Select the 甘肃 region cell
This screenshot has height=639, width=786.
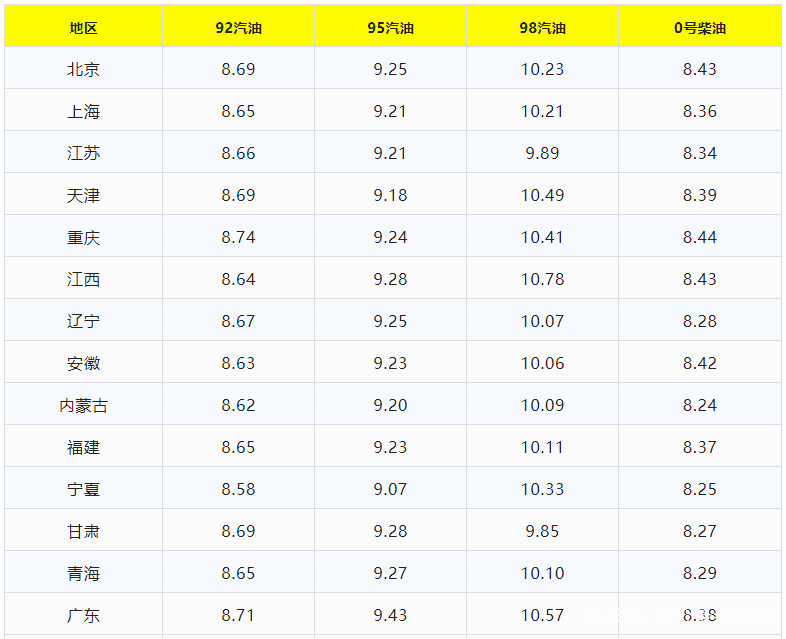click(x=83, y=531)
